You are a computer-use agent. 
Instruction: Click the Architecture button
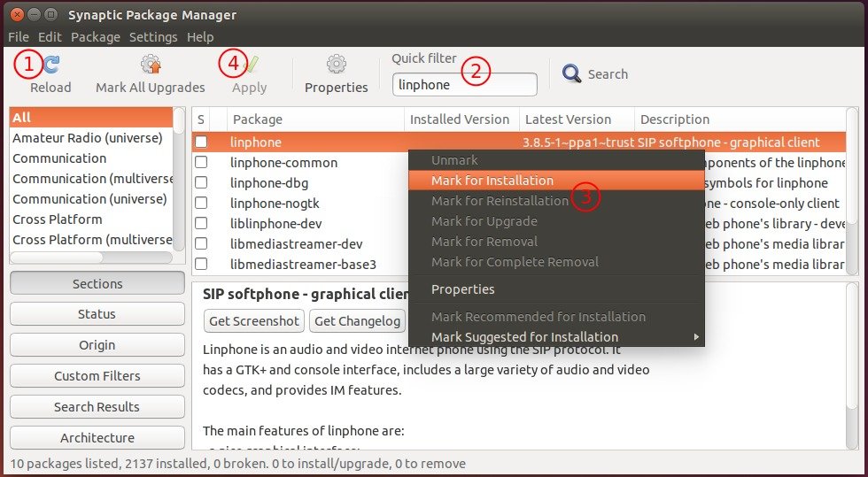click(x=97, y=438)
